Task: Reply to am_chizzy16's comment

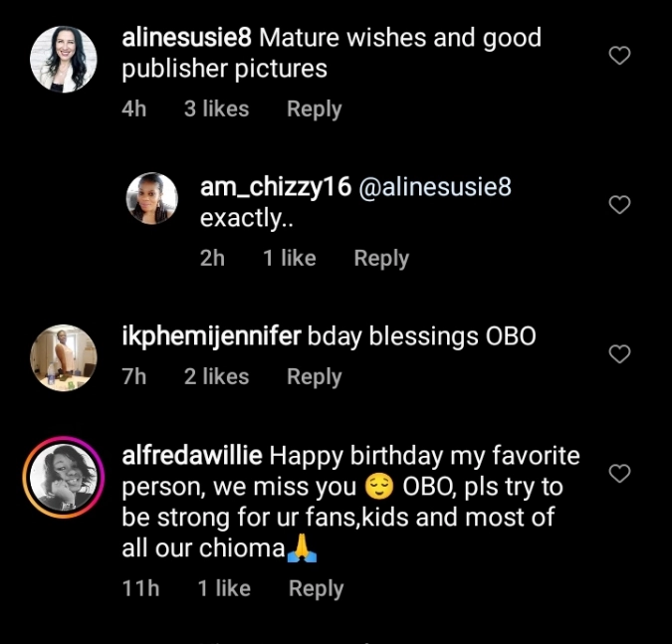Action: coord(381,259)
